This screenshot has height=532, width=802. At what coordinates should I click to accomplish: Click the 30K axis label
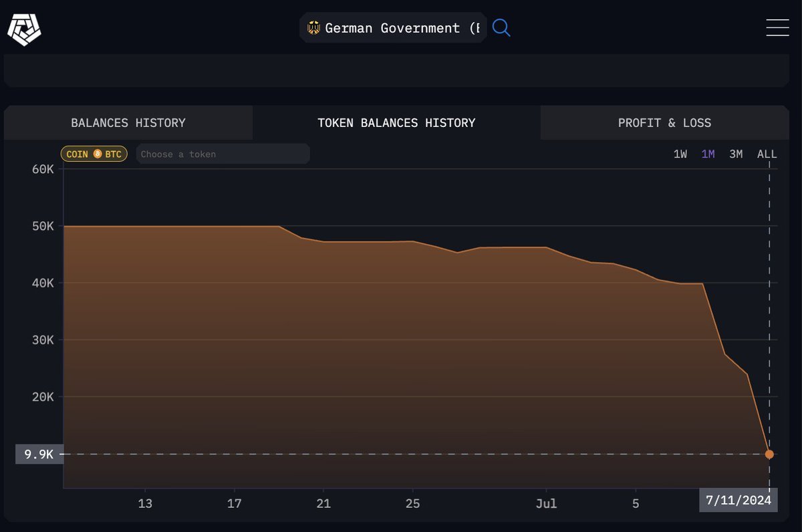pyautogui.click(x=43, y=340)
